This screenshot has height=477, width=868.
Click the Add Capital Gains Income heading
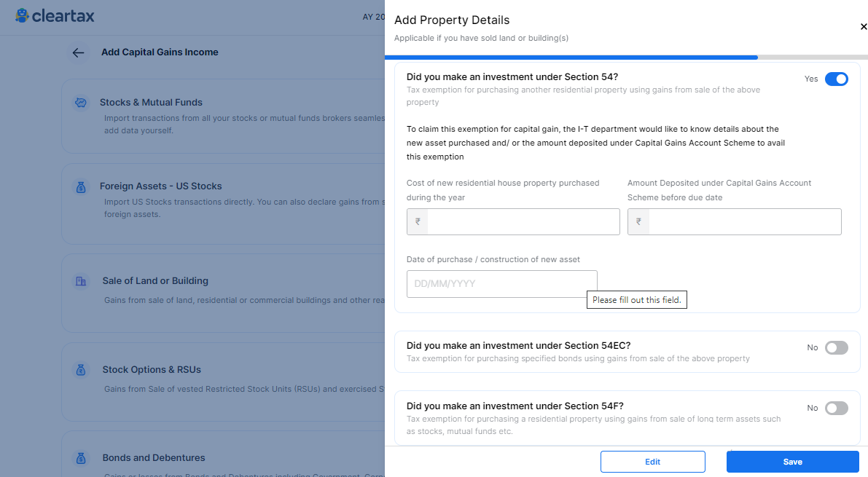pos(160,52)
